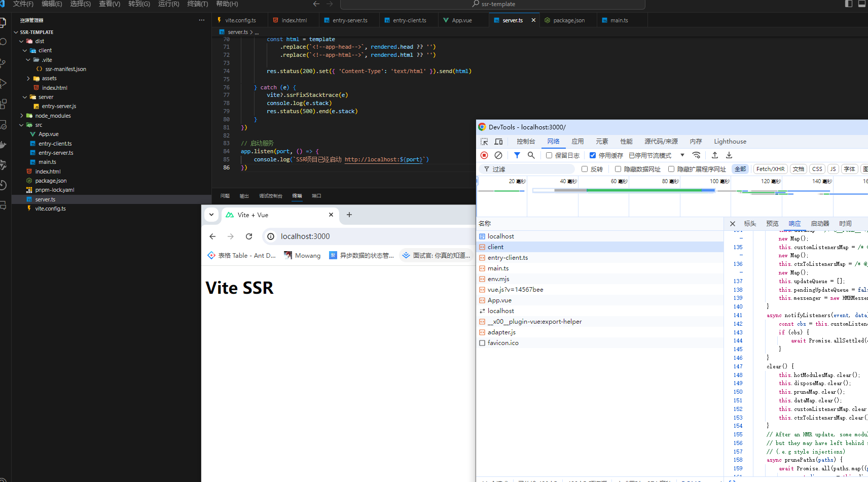Close the server.ts editor tab
Viewport: 868px width, 482px height.
[x=533, y=20]
